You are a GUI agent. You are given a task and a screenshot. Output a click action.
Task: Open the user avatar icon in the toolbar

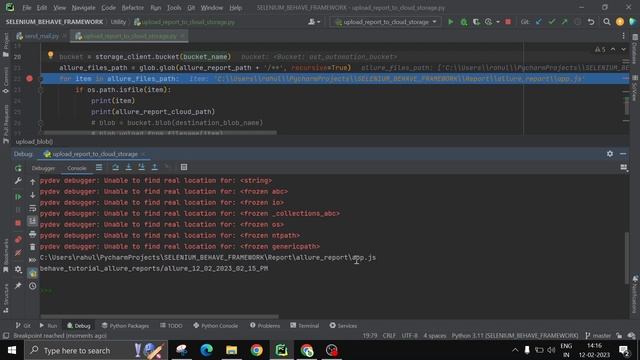pyautogui.click(x=620, y=22)
